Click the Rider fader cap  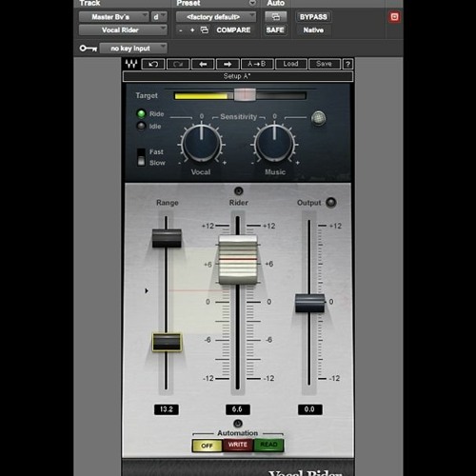(x=238, y=259)
